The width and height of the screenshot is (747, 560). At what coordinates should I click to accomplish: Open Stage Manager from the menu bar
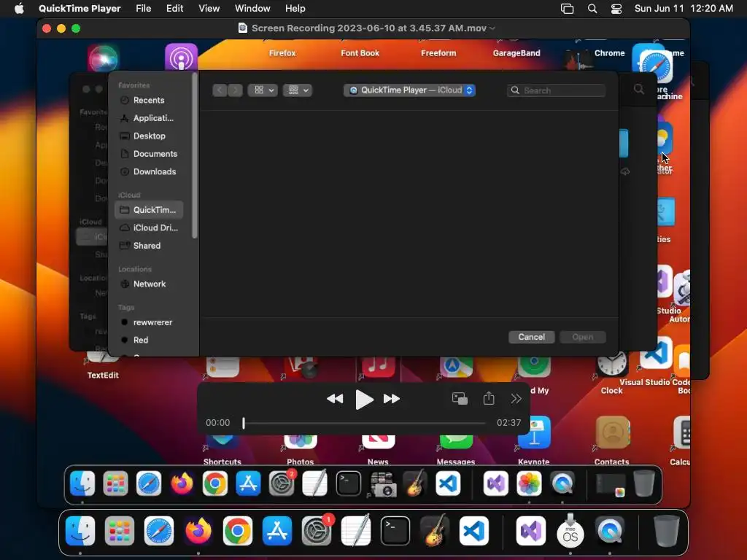[568, 9]
